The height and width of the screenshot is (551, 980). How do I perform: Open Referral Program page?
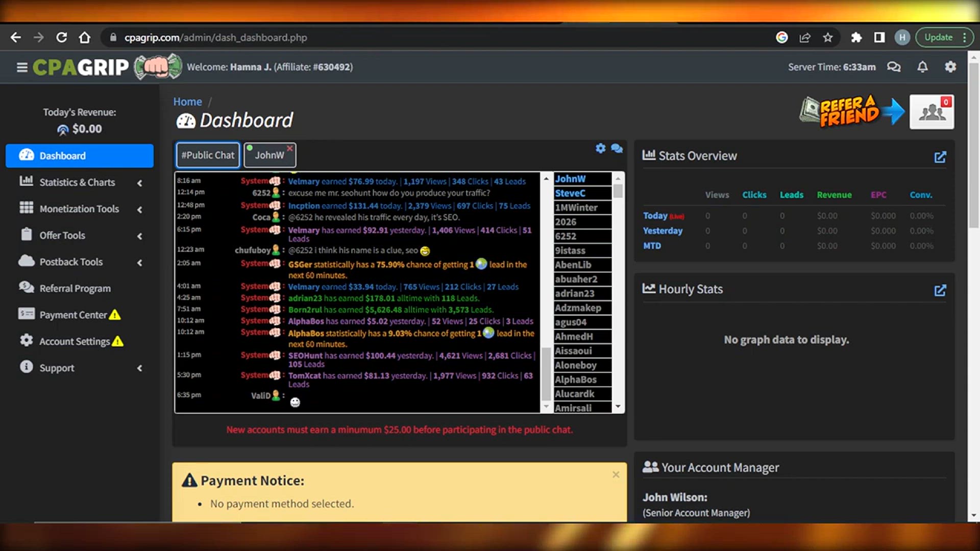pos(80,288)
